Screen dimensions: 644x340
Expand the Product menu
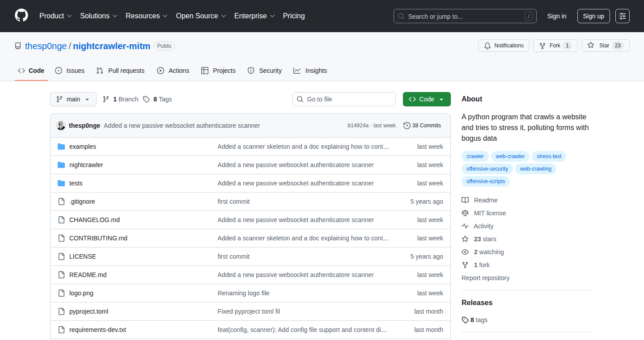[x=55, y=16]
